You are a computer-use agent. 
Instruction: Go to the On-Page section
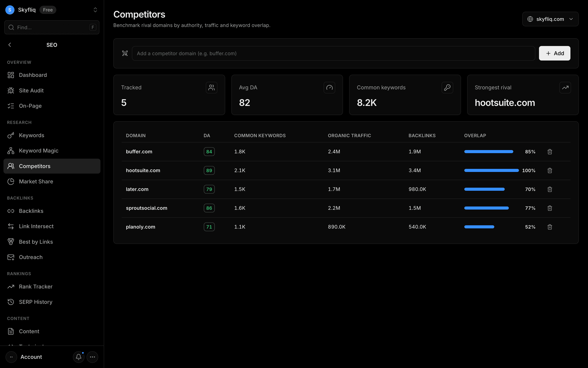[52, 106]
